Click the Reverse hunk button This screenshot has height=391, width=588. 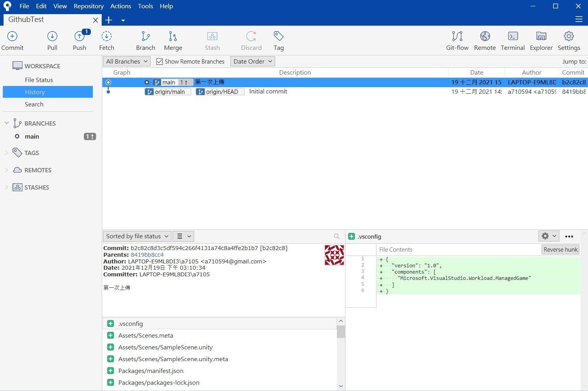(x=560, y=250)
